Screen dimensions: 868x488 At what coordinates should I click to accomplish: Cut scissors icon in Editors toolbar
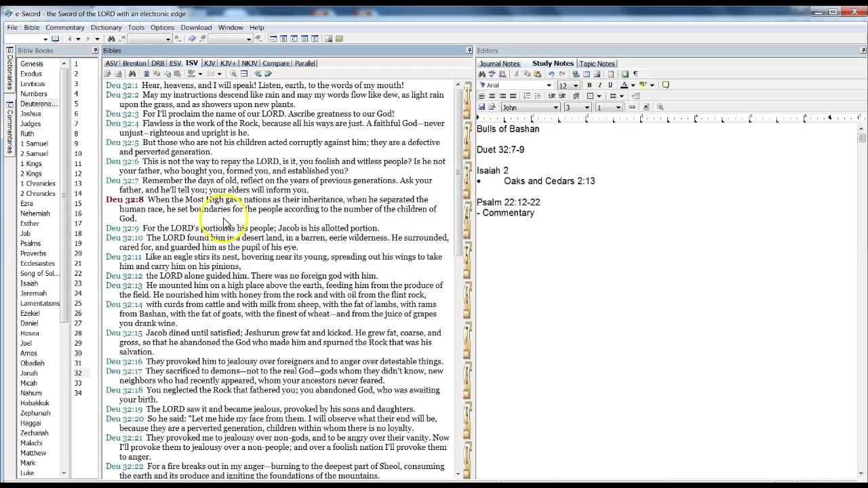tap(516, 74)
